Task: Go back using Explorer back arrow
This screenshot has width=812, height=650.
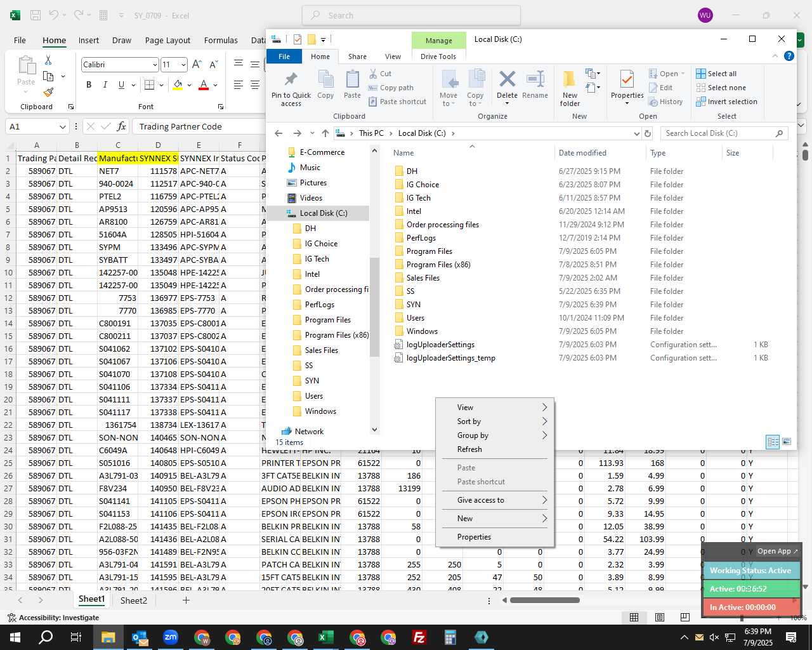Action: [x=278, y=133]
